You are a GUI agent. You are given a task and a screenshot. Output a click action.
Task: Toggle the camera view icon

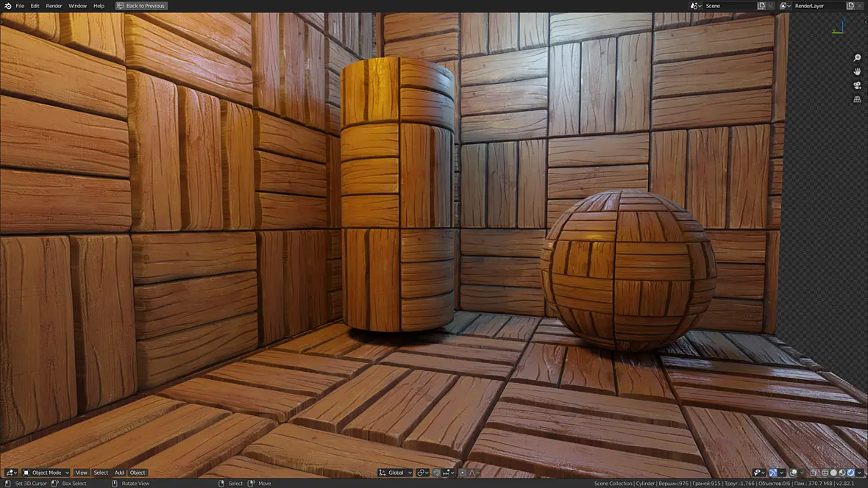[857, 86]
